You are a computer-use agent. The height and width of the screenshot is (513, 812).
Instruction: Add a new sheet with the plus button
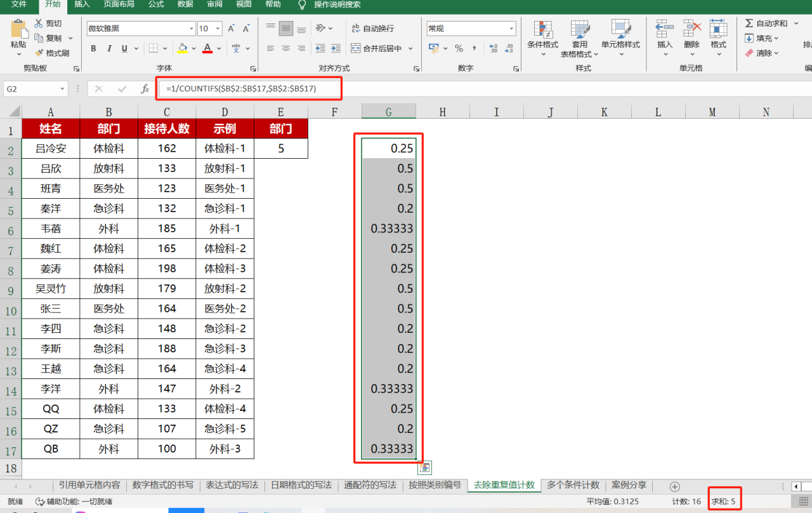(x=674, y=486)
